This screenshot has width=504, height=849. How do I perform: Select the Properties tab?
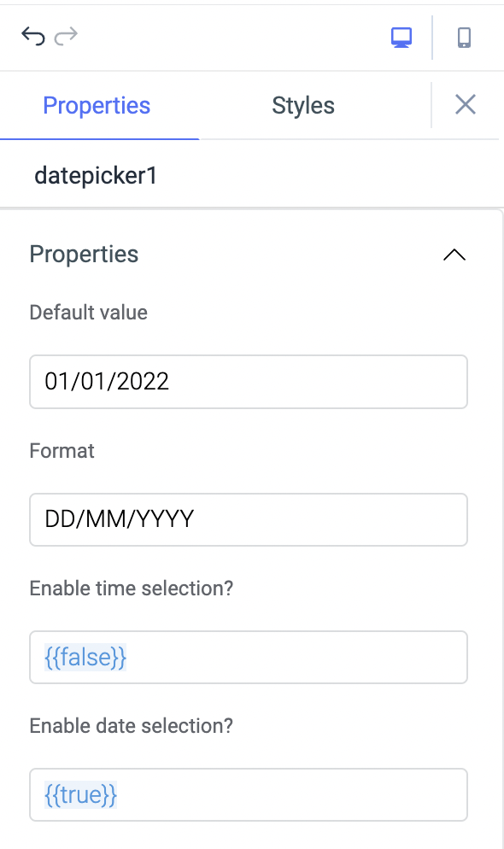tap(97, 104)
